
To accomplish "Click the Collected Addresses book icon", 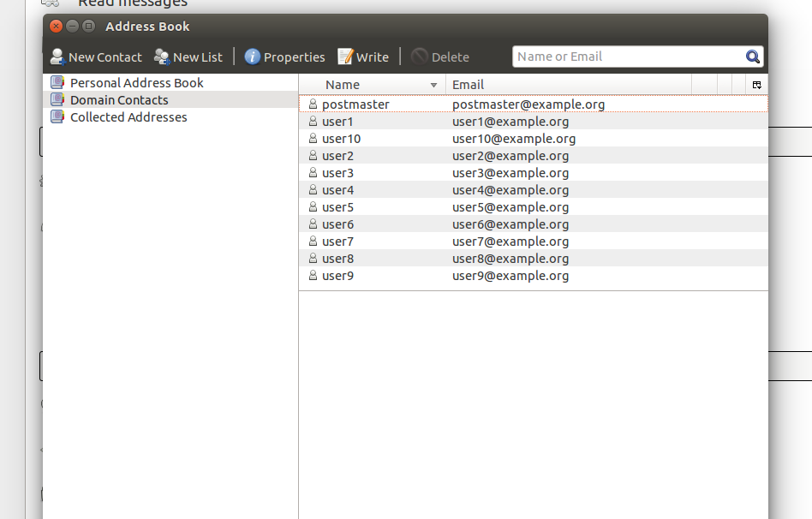I will point(57,117).
